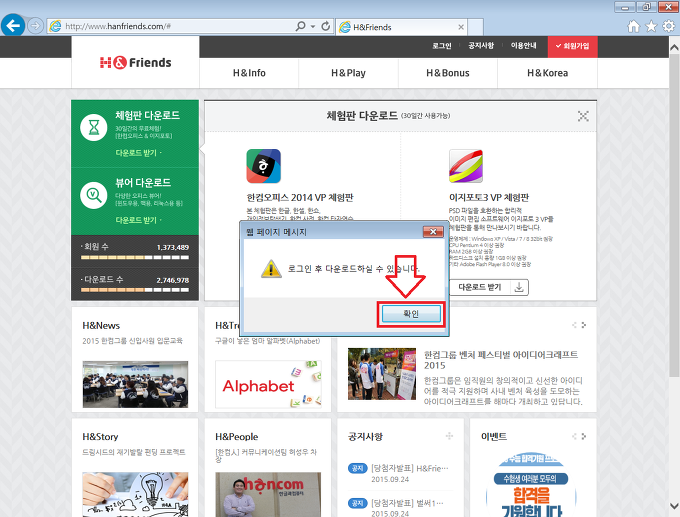The width and height of the screenshot is (680, 517).
Task: Open a new blank tab
Action: click(476, 27)
